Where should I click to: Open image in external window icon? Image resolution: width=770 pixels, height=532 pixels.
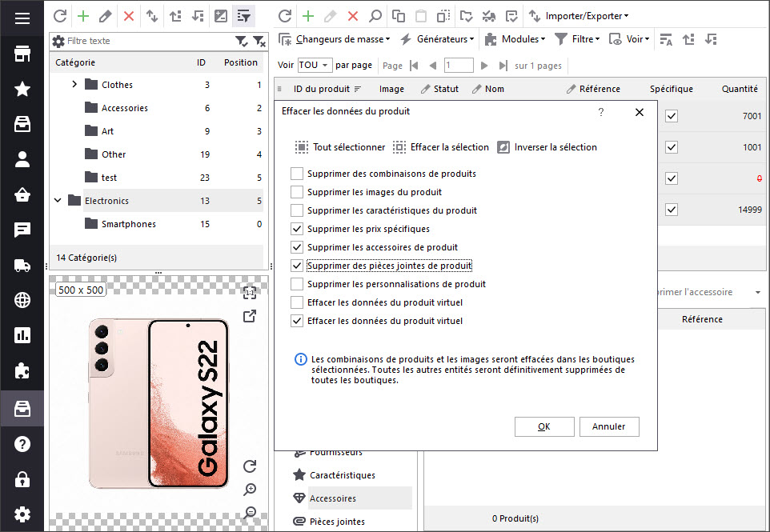coord(250,316)
